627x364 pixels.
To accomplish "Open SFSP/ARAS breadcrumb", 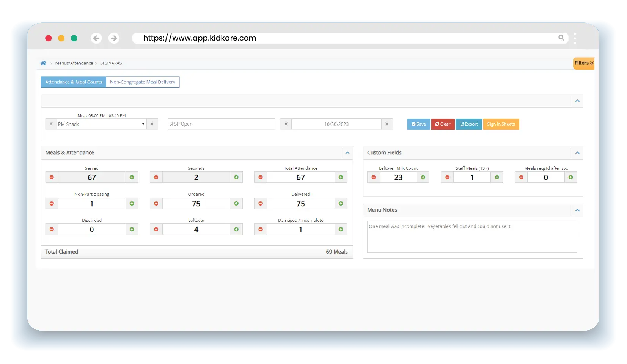I will 111,63.
